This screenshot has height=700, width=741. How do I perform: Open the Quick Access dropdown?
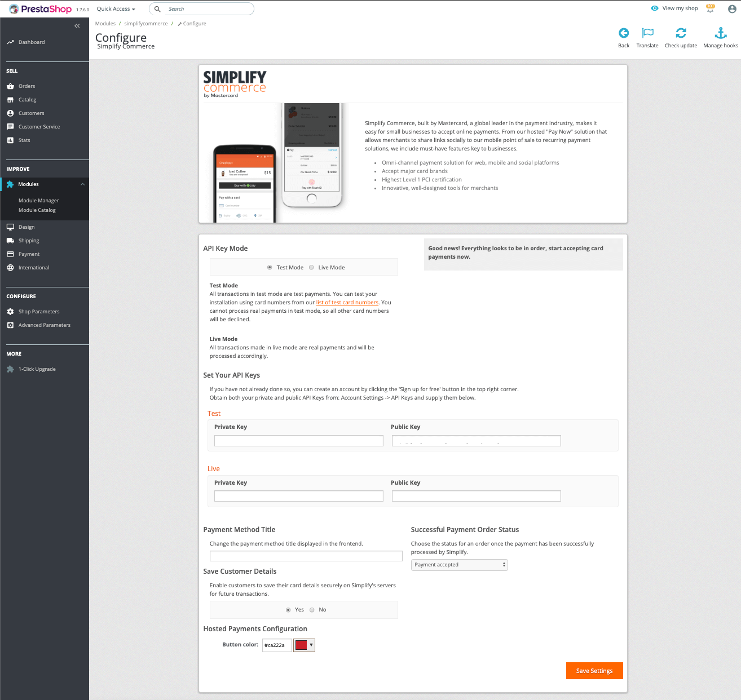116,9
